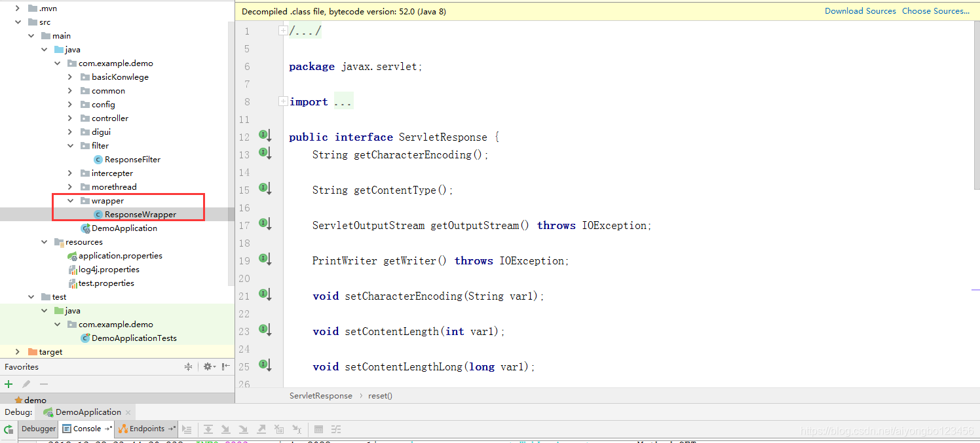Click Force Step Into debug icon
This screenshot has width=980, height=443.
(x=244, y=429)
